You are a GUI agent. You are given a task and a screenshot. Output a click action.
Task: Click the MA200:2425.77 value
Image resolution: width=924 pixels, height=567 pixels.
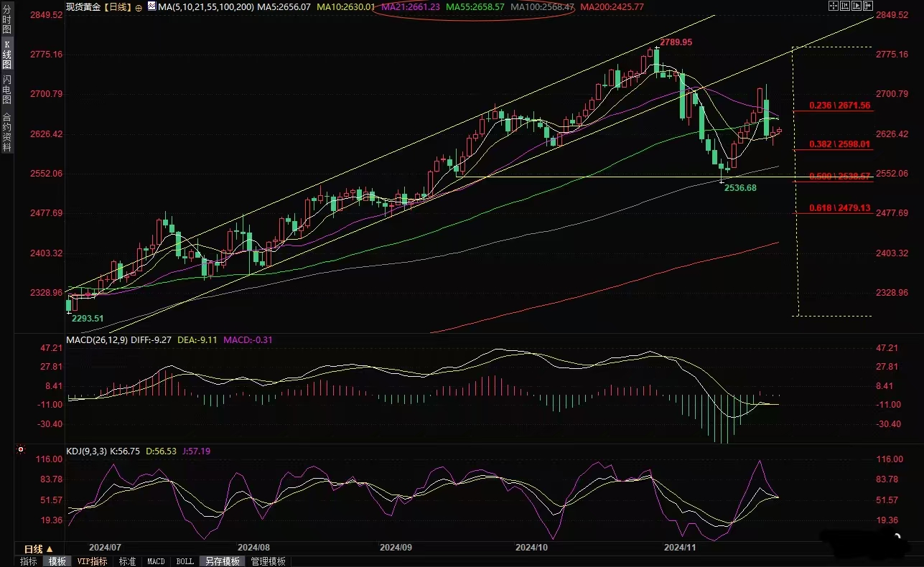(x=612, y=7)
